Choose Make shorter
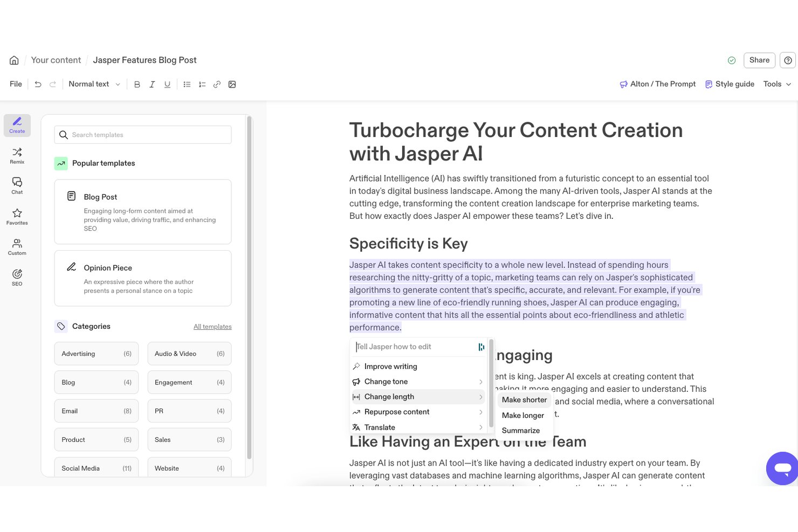Screen dimensions: 798x532 tap(524, 400)
